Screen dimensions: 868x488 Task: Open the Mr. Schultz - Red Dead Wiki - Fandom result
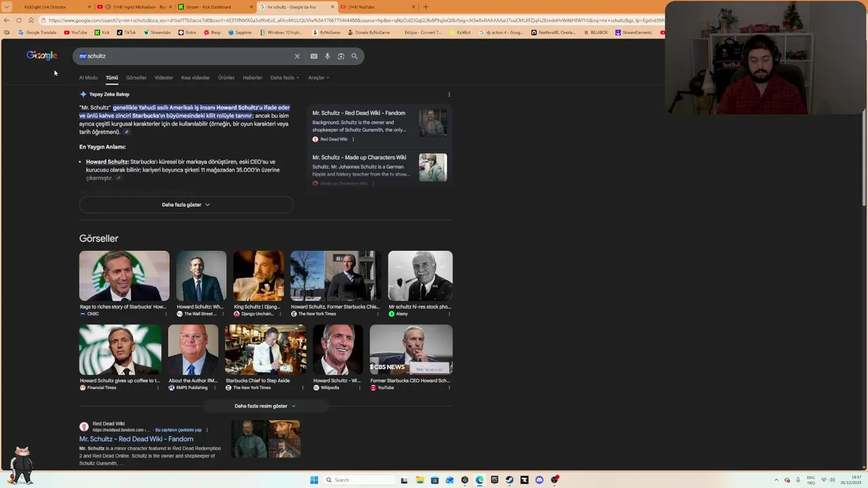tap(136, 439)
